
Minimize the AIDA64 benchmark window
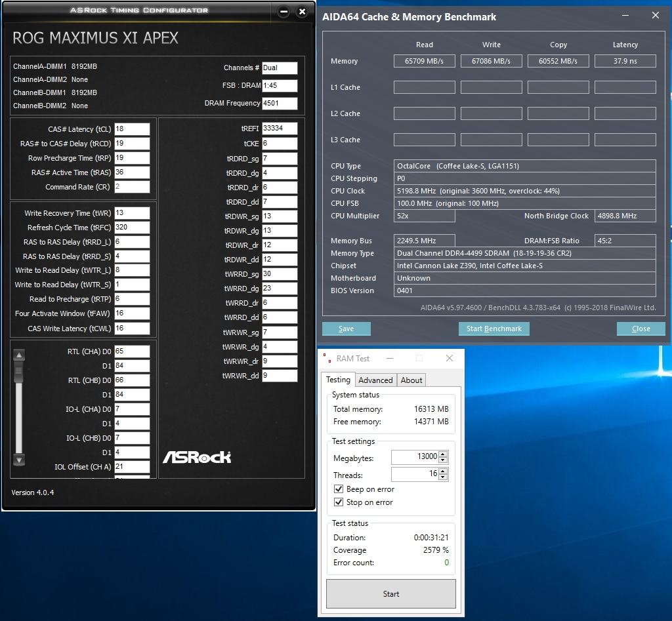click(625, 16)
